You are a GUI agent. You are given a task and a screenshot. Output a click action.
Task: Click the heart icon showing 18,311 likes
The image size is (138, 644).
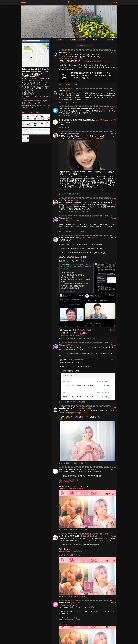(x=75, y=339)
